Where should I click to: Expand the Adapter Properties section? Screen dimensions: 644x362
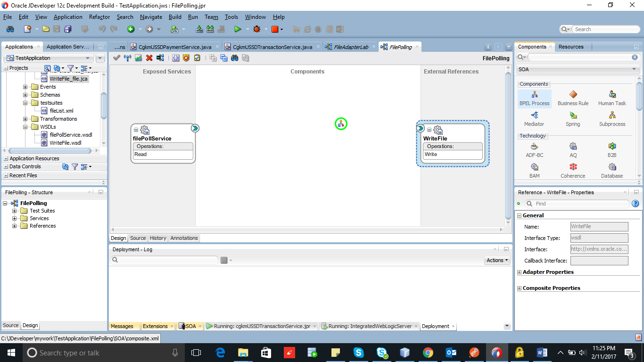[x=519, y=272]
